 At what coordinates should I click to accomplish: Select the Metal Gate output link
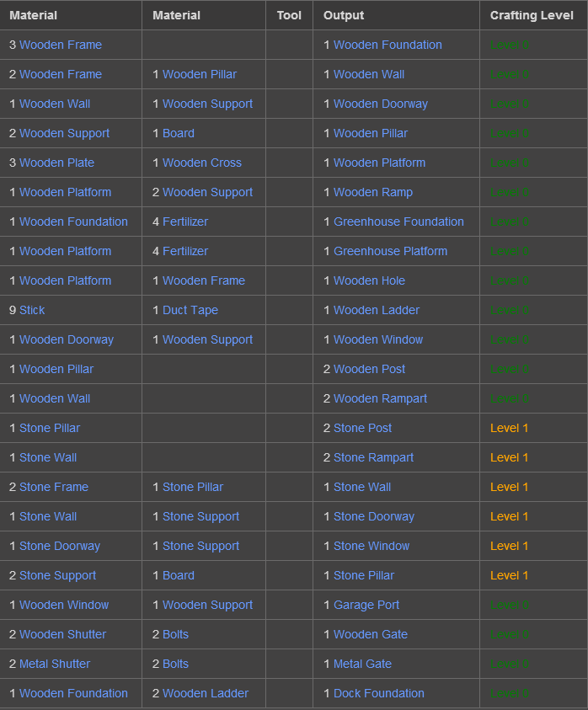coord(362,664)
